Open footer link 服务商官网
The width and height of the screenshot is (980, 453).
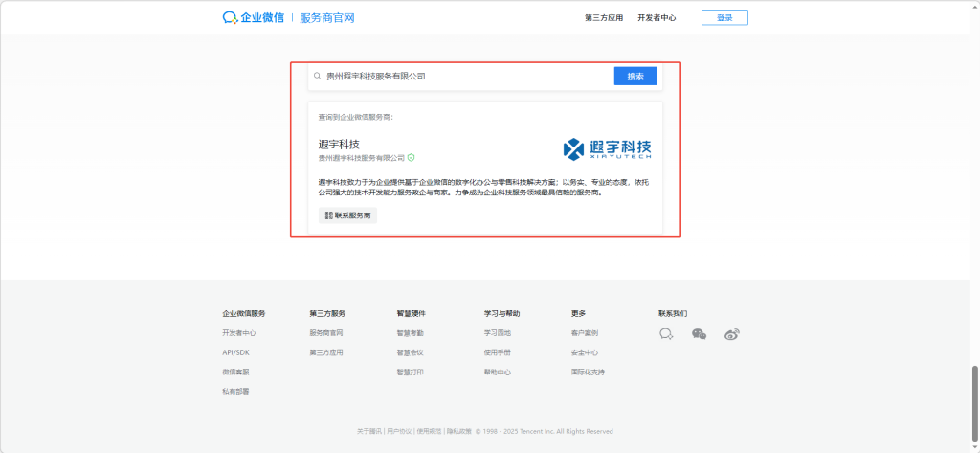[326, 333]
